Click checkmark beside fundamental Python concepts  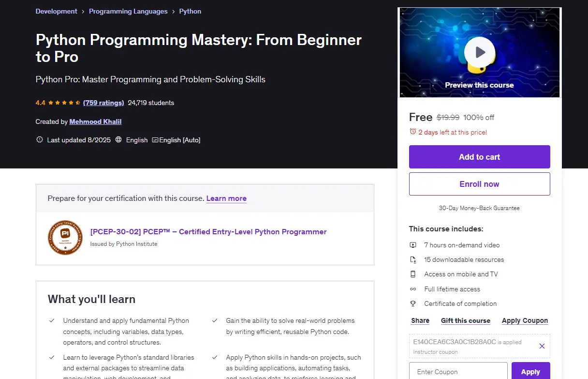[x=52, y=320]
